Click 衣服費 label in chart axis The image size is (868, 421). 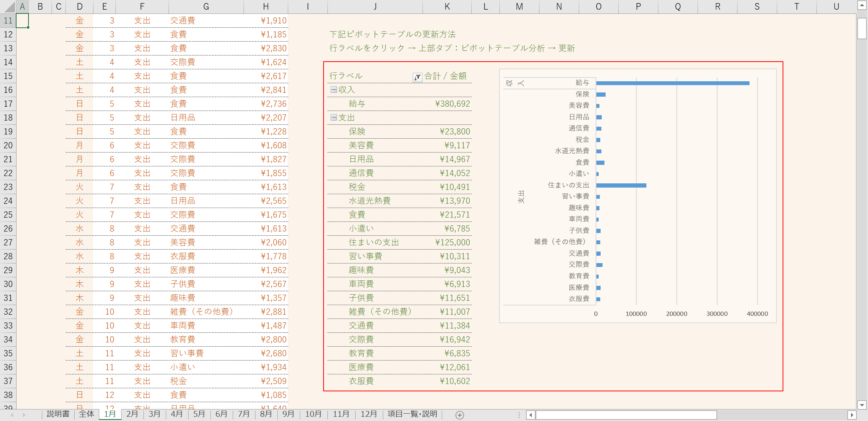point(579,299)
